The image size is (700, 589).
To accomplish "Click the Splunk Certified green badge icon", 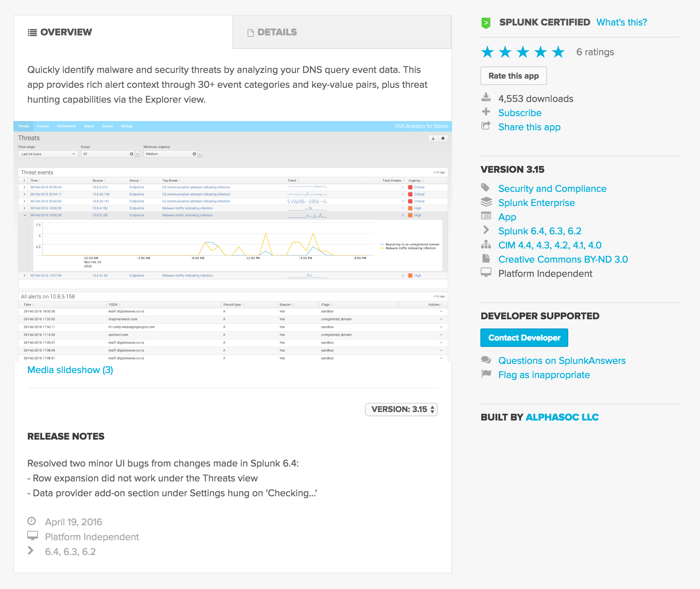I will (x=486, y=23).
